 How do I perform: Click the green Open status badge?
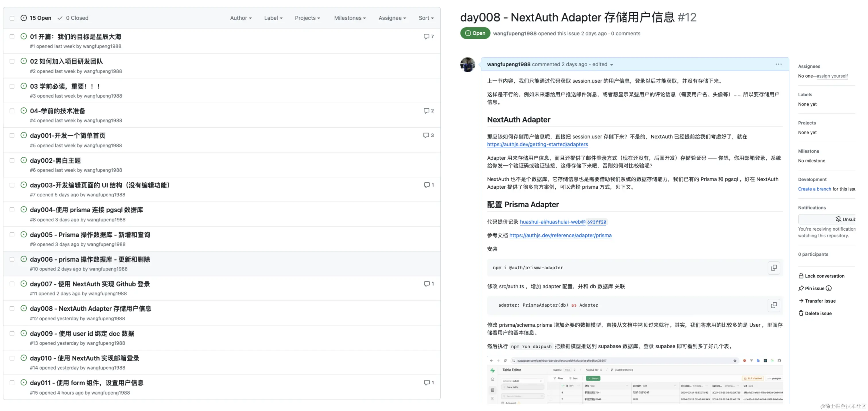pyautogui.click(x=475, y=33)
